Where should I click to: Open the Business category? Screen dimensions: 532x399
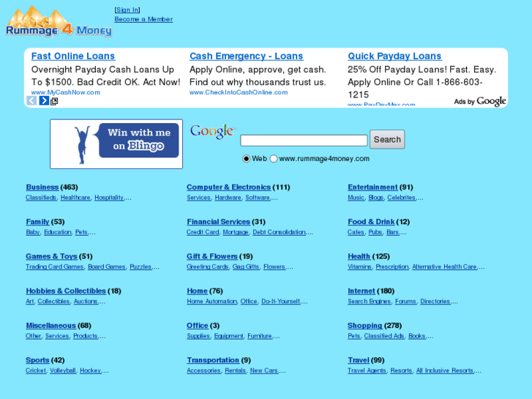pyautogui.click(x=42, y=187)
